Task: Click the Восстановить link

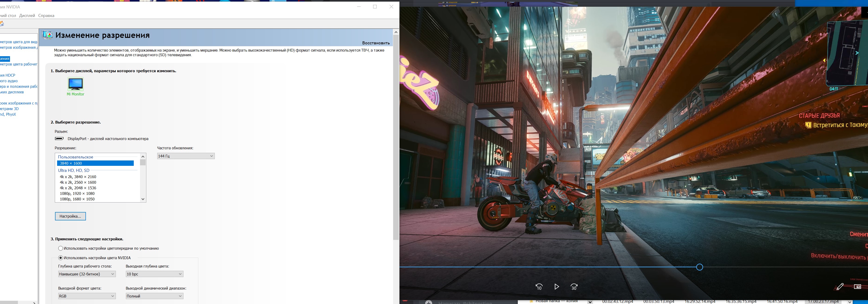Action: (376, 43)
